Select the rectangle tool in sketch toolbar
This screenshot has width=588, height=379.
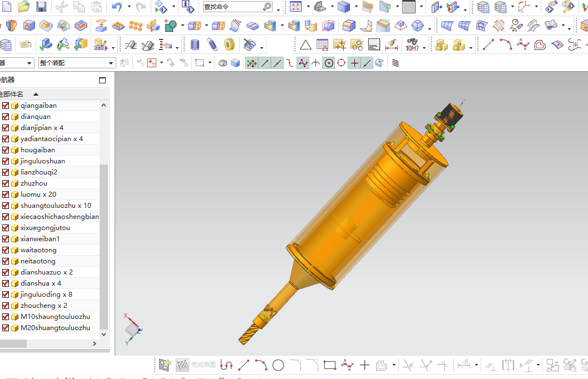[x=330, y=365]
